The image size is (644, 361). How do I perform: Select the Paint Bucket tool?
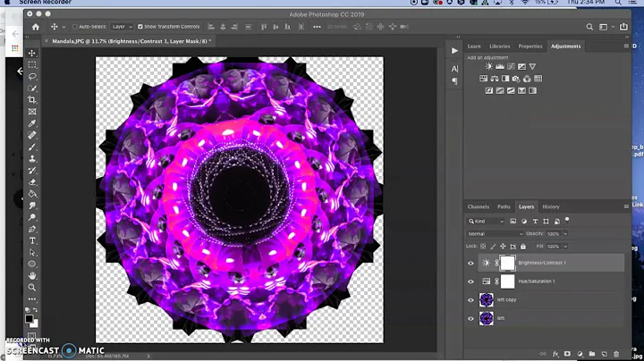click(32, 194)
